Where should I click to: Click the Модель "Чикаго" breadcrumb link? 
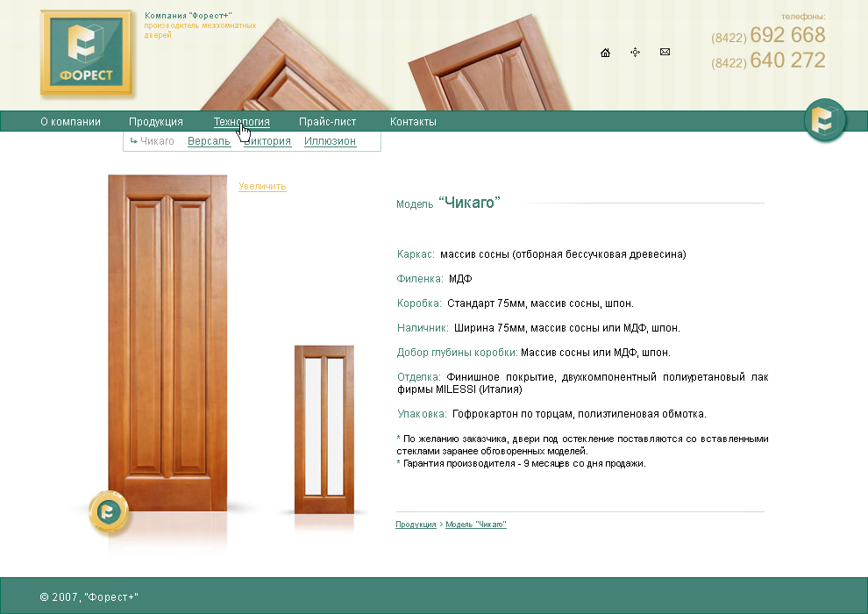[x=476, y=525]
